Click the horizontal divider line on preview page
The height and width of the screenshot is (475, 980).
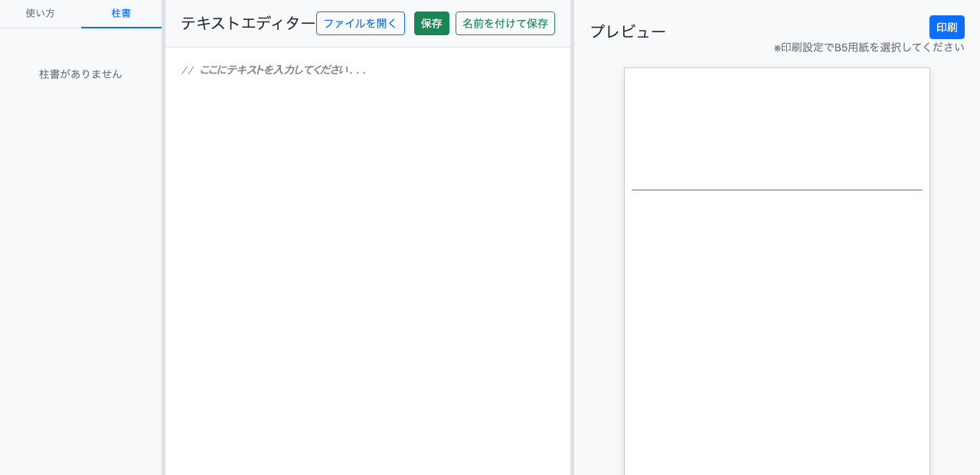point(776,188)
